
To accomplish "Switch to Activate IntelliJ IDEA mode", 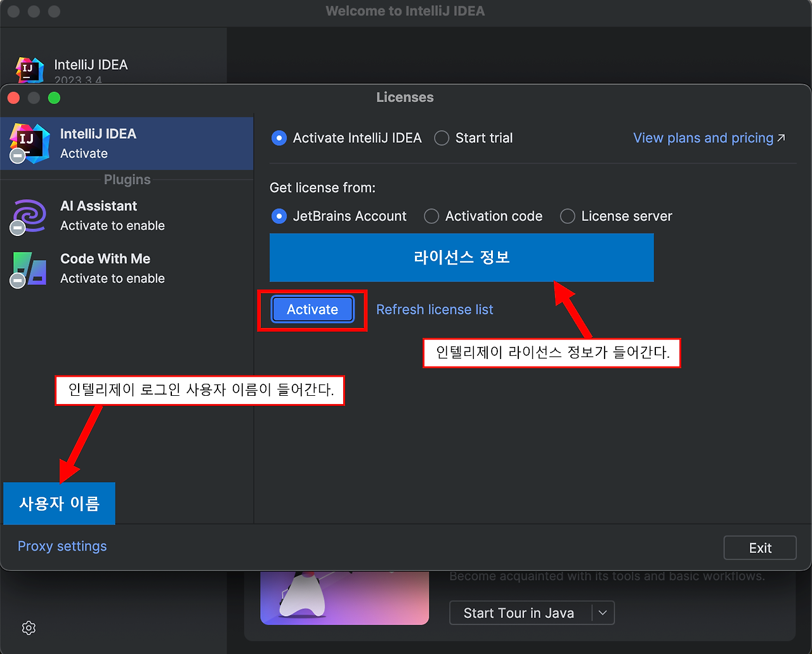I will click(279, 138).
